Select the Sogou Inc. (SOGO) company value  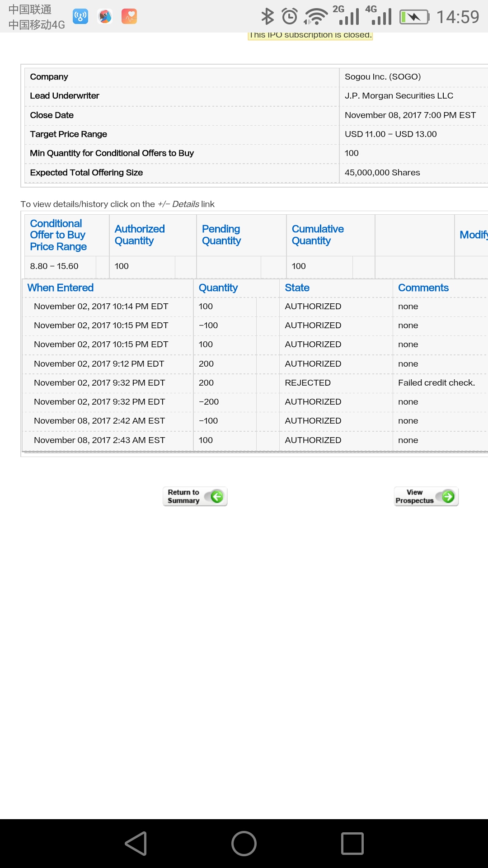(x=383, y=77)
